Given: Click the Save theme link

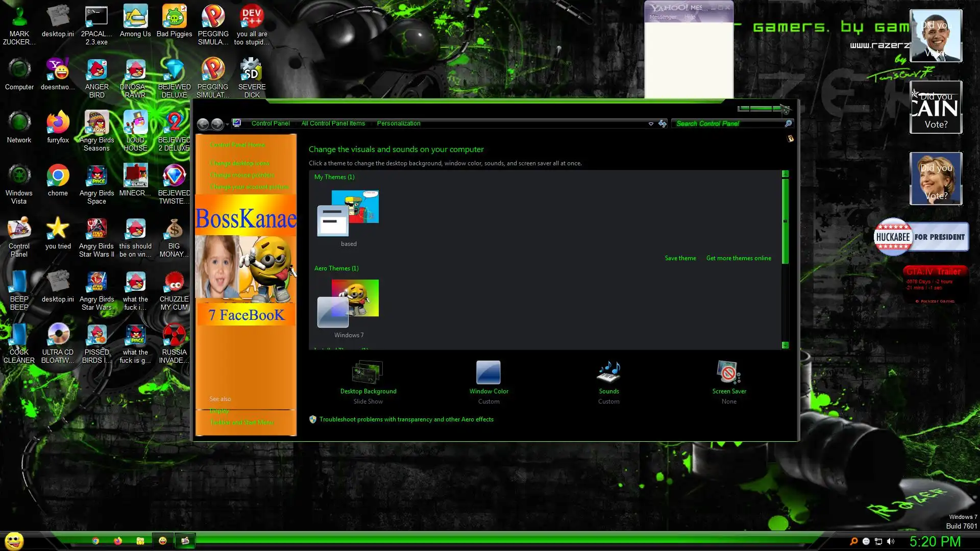Looking at the screenshot, I should (x=680, y=258).
